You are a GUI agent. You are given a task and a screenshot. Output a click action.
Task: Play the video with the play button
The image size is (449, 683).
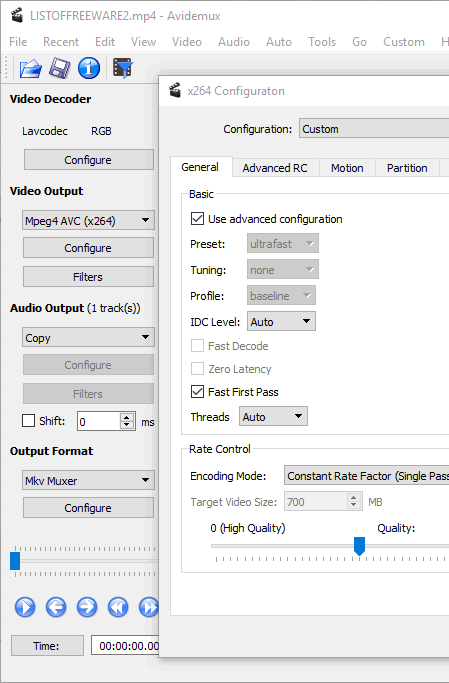pos(25,607)
